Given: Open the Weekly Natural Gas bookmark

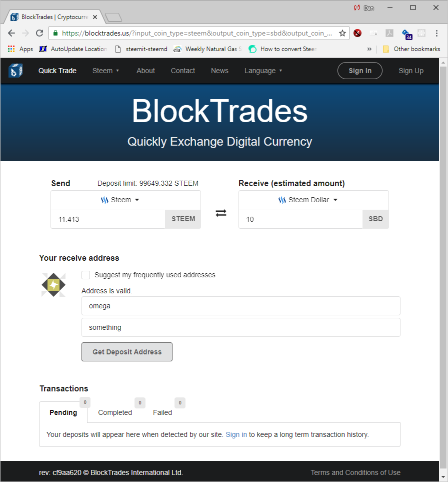Looking at the screenshot, I should click(x=207, y=49).
